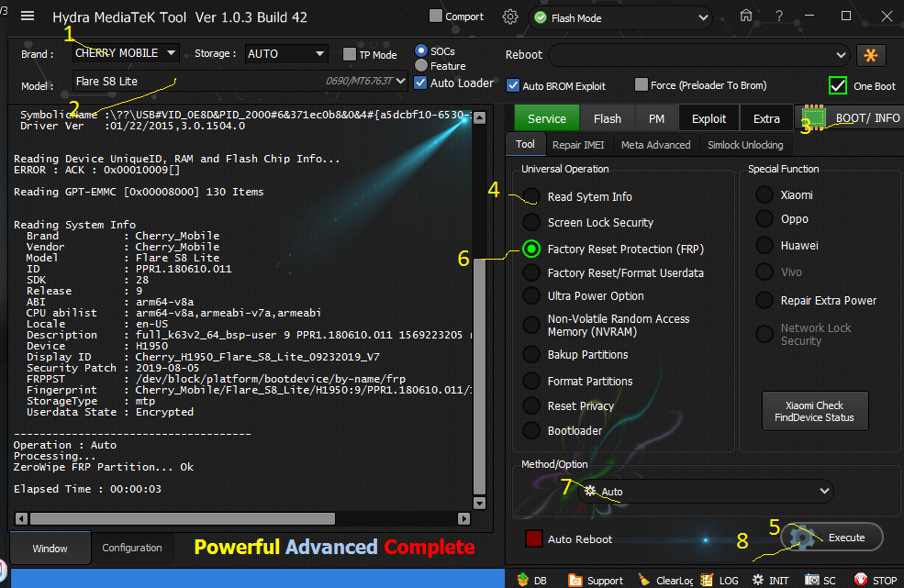Click the SC screenshot camera icon
The image size is (904, 588).
tap(811, 580)
